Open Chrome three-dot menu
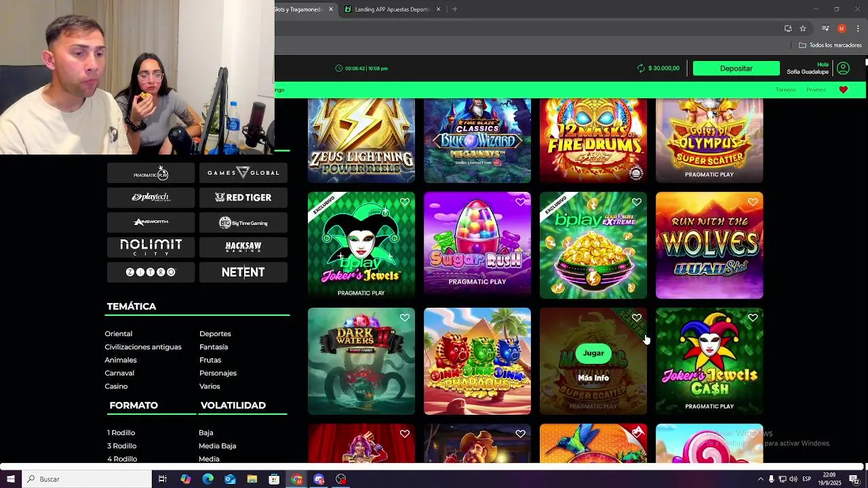 pos(858,28)
